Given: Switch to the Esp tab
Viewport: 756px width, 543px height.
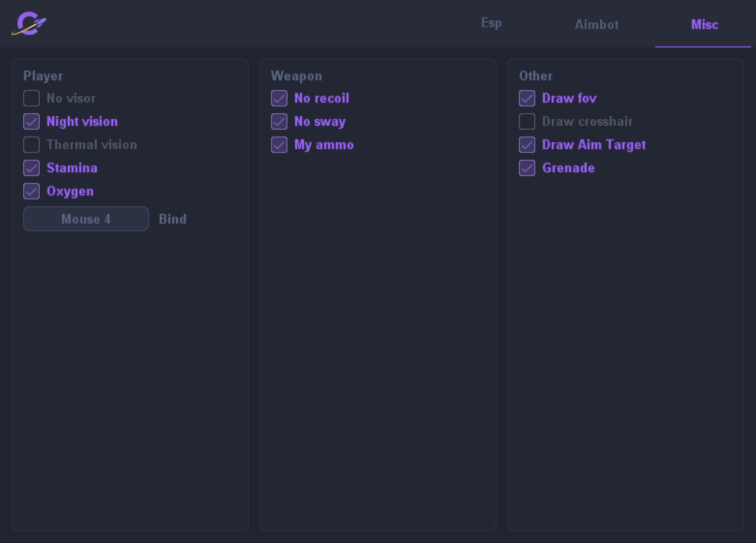Looking at the screenshot, I should (491, 23).
